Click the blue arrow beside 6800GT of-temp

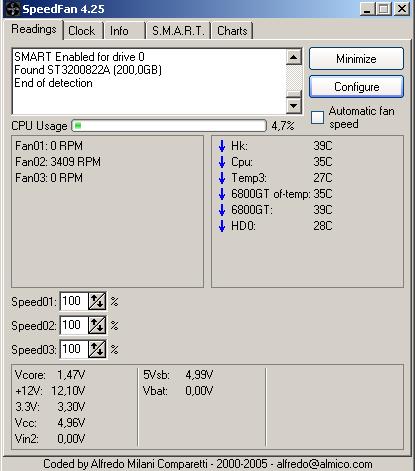pyautogui.click(x=222, y=194)
